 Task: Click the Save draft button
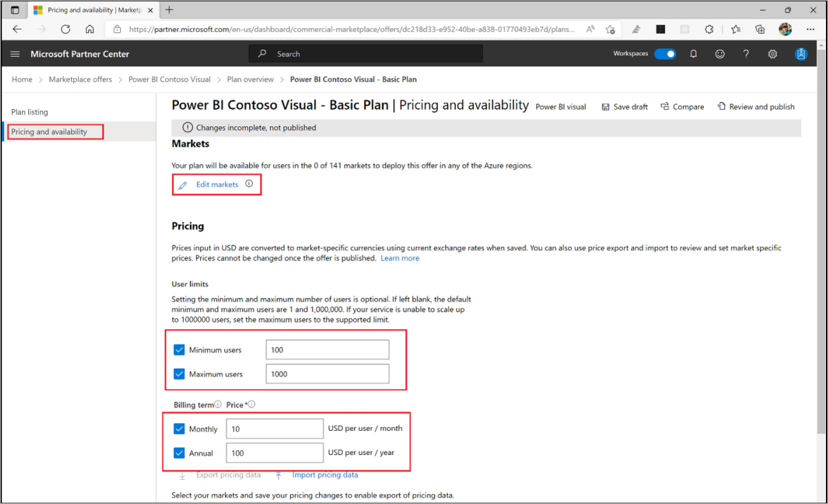click(624, 107)
